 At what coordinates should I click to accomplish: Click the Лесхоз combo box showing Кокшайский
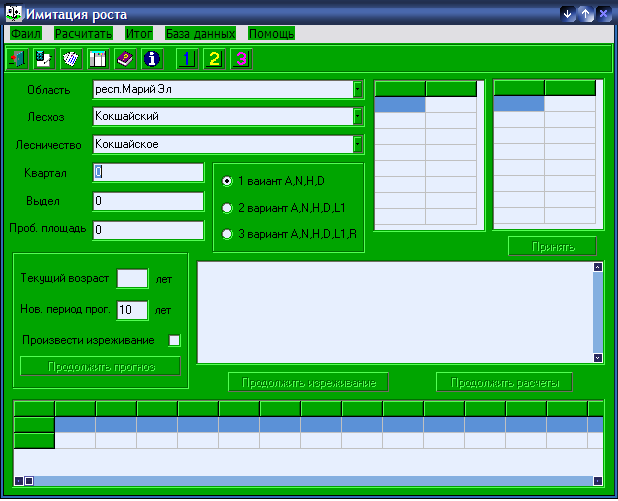click(x=228, y=116)
